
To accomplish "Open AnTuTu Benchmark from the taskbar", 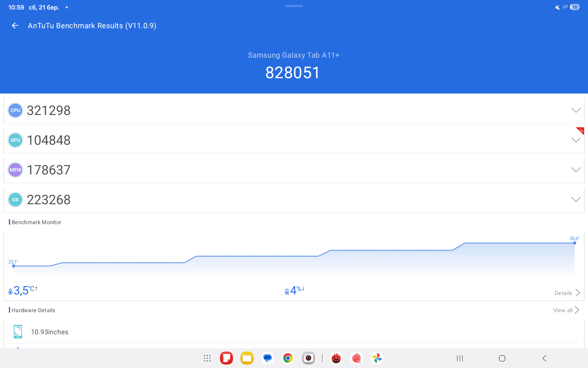I will click(336, 358).
